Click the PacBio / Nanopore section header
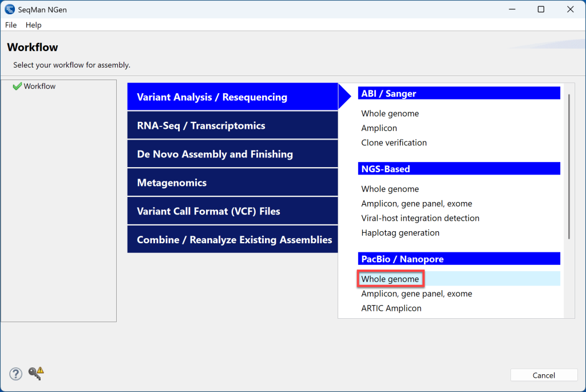The width and height of the screenshot is (586, 392). tap(459, 259)
